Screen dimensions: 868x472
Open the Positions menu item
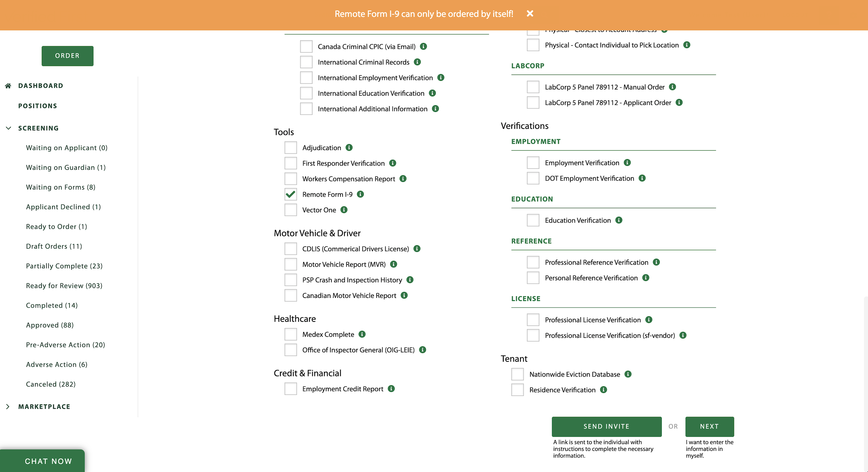coord(38,106)
